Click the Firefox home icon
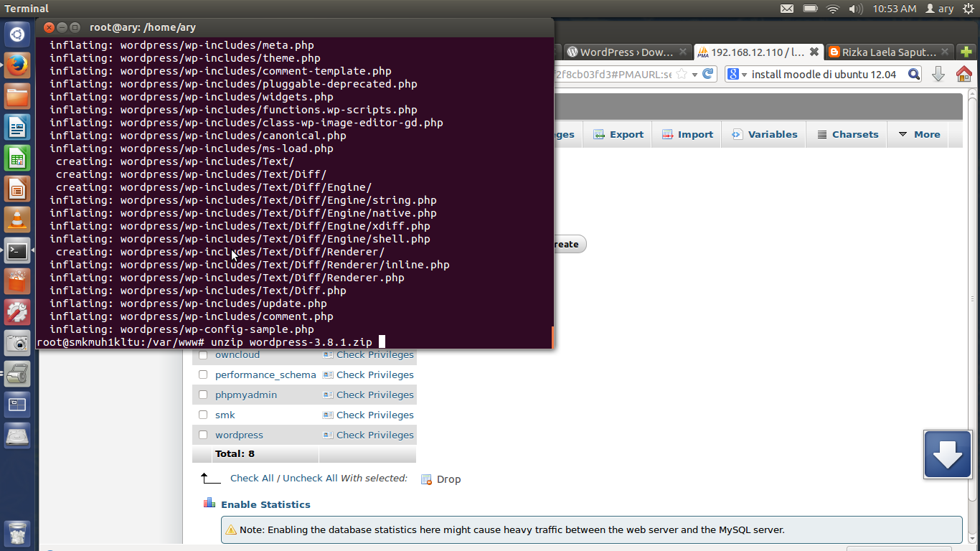 [x=964, y=74]
